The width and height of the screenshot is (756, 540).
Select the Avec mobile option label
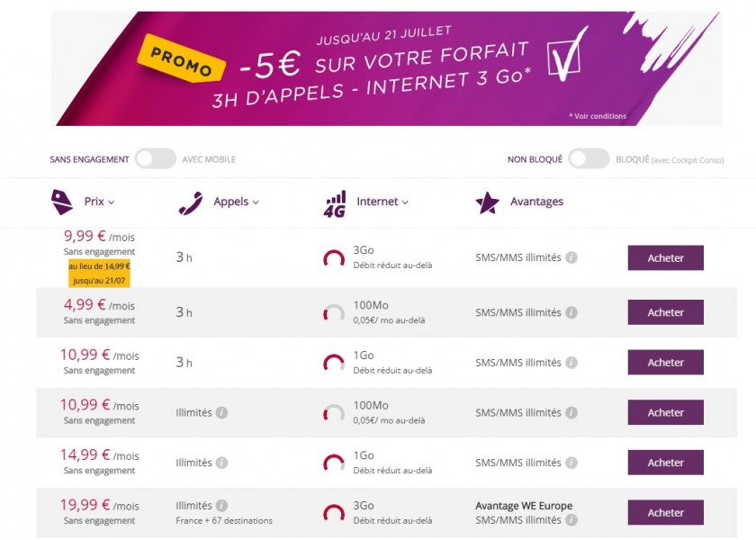(209, 159)
